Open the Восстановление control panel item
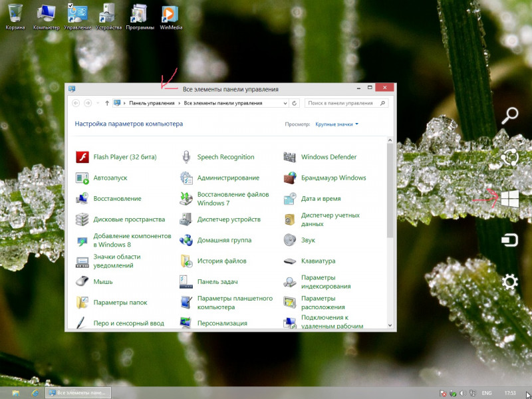Screen dimensions: 532x399 pos(108,199)
